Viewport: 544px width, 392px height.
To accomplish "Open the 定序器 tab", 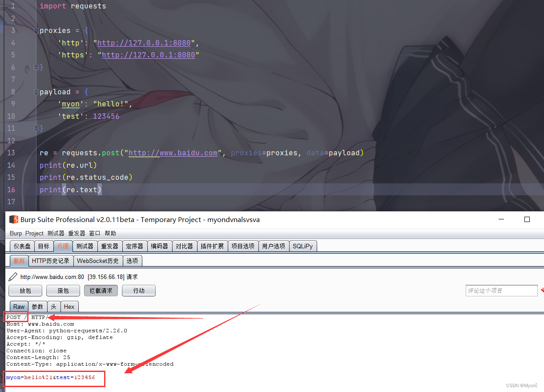I will 134,246.
